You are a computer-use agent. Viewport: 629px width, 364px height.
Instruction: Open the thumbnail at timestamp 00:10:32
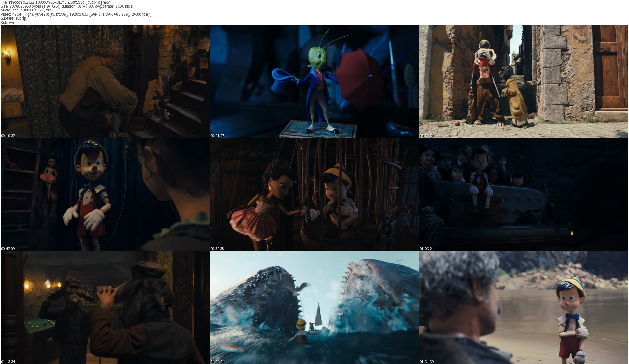[105, 81]
